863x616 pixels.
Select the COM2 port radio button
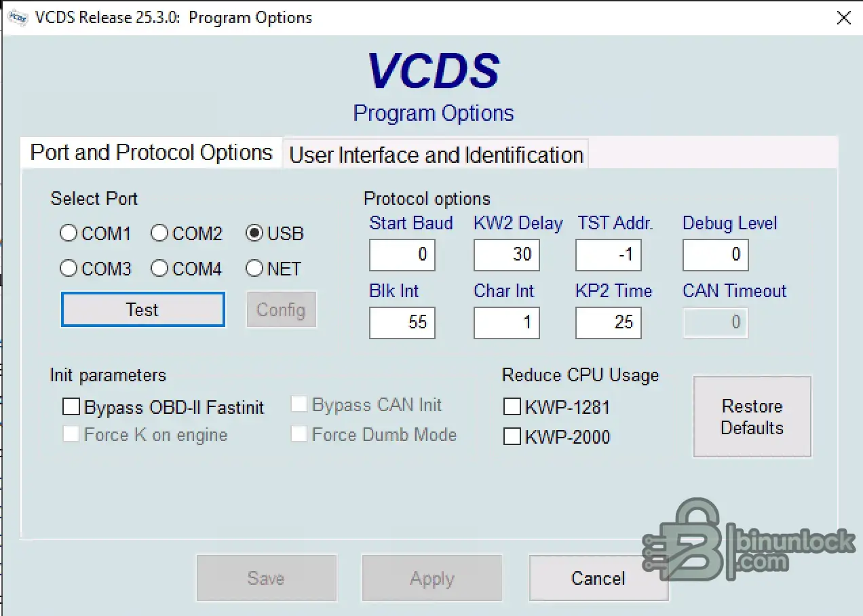point(159,233)
